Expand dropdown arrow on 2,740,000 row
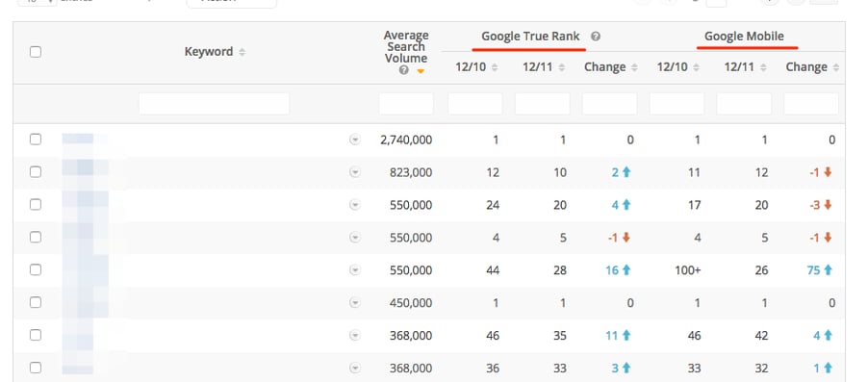Screen dimensions: 868x382 coord(355,140)
